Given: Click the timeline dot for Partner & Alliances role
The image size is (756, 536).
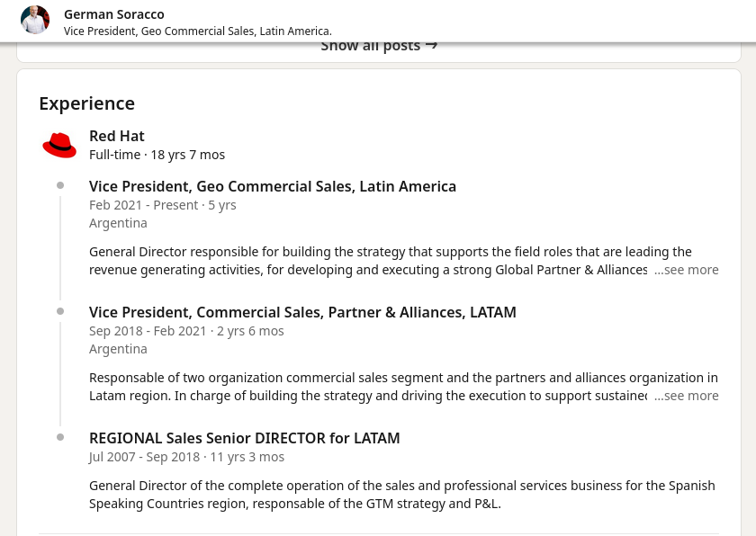Looking at the screenshot, I should pos(60,312).
